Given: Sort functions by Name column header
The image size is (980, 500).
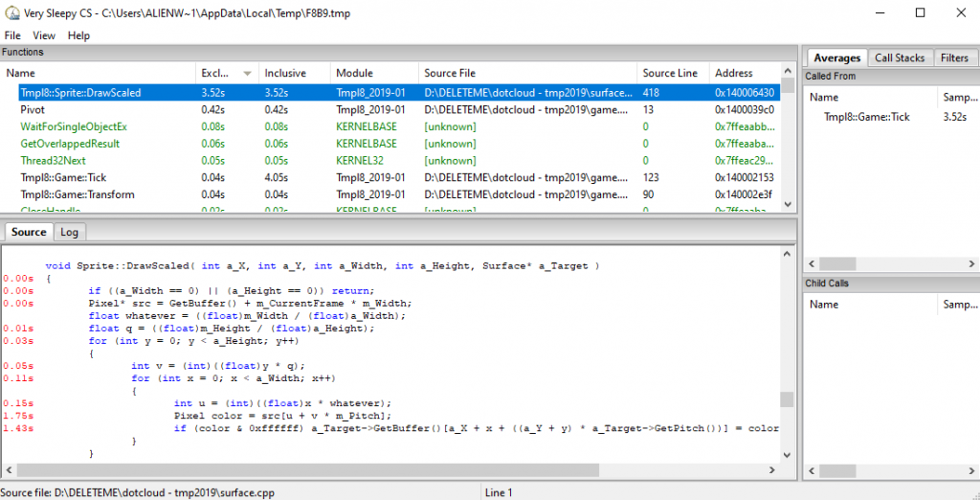Looking at the screenshot, I should pos(99,73).
